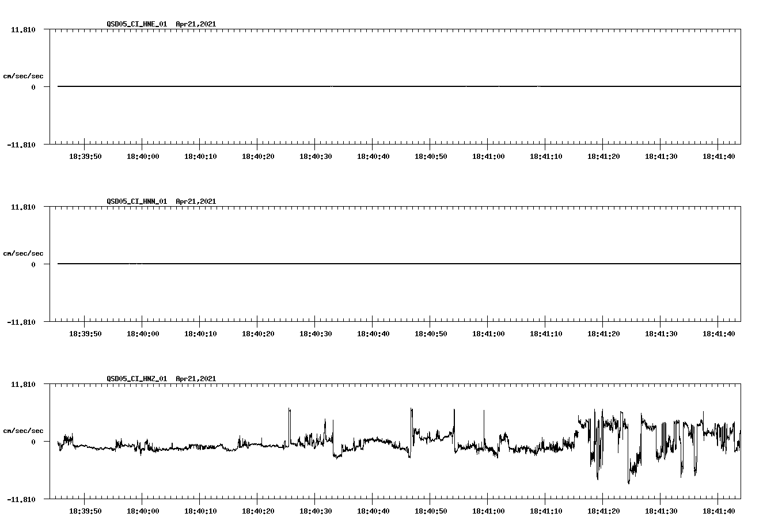Screen dimensions: 782x532
Task: Click the Apr21,2021 label on the HNZ panel
Action: click(196, 378)
